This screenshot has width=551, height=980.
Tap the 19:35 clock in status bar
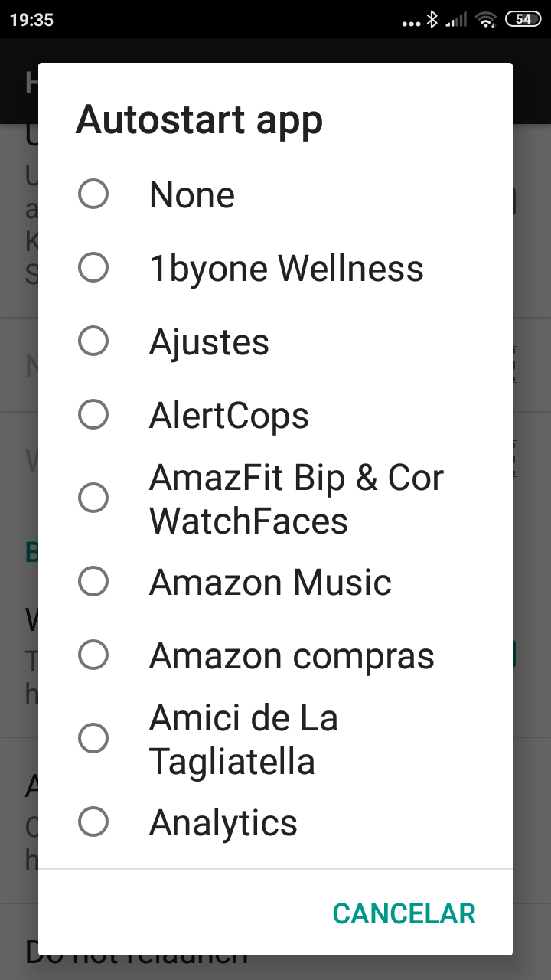pyautogui.click(x=31, y=20)
